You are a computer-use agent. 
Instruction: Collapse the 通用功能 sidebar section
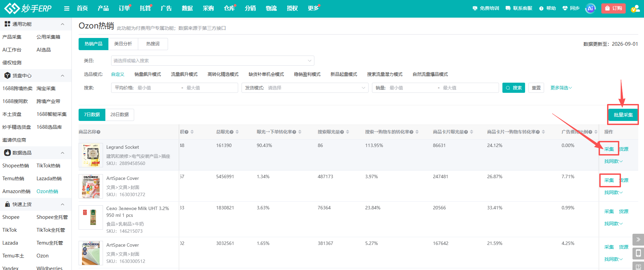(x=62, y=24)
